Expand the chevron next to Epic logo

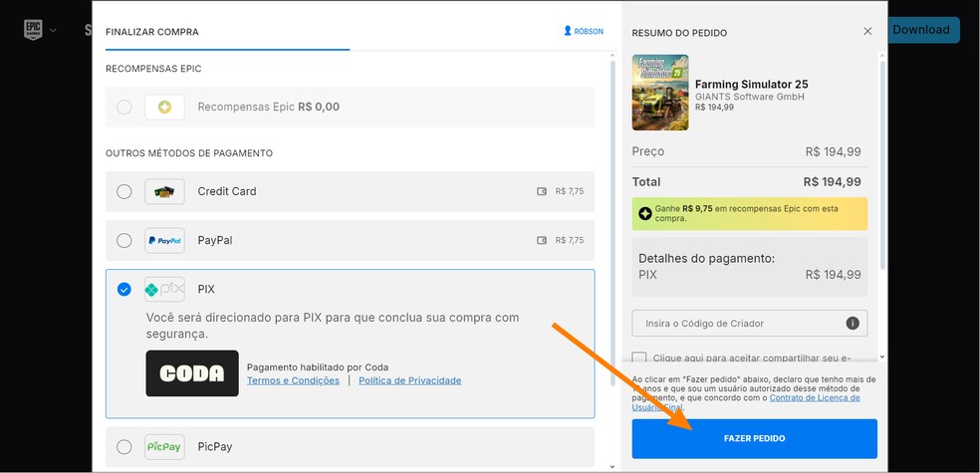pos(53,30)
